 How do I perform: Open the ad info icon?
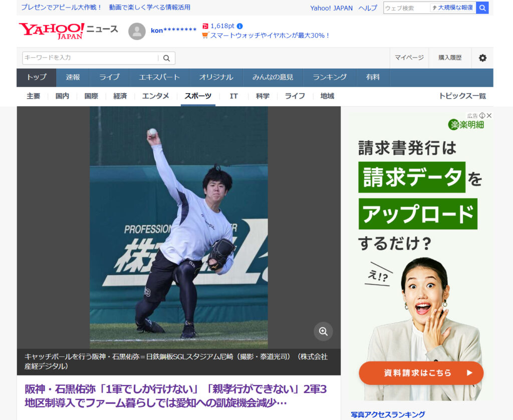coord(482,116)
